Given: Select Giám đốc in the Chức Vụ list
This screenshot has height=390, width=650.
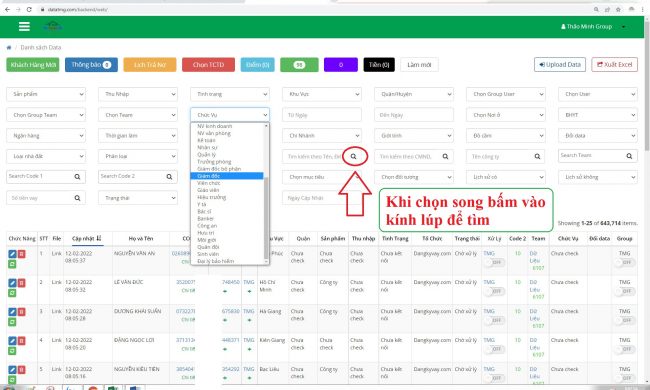Looking at the screenshot, I should (x=227, y=176).
